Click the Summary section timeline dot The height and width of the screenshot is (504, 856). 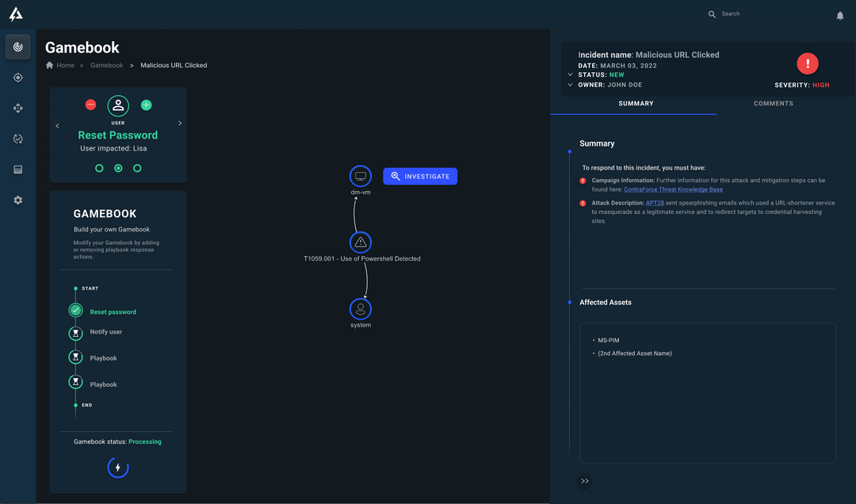tap(569, 151)
